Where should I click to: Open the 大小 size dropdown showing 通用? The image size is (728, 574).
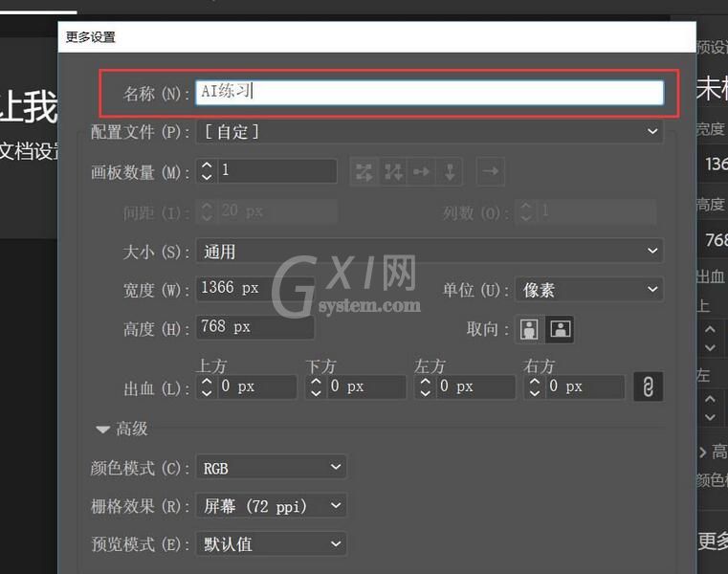pos(430,252)
